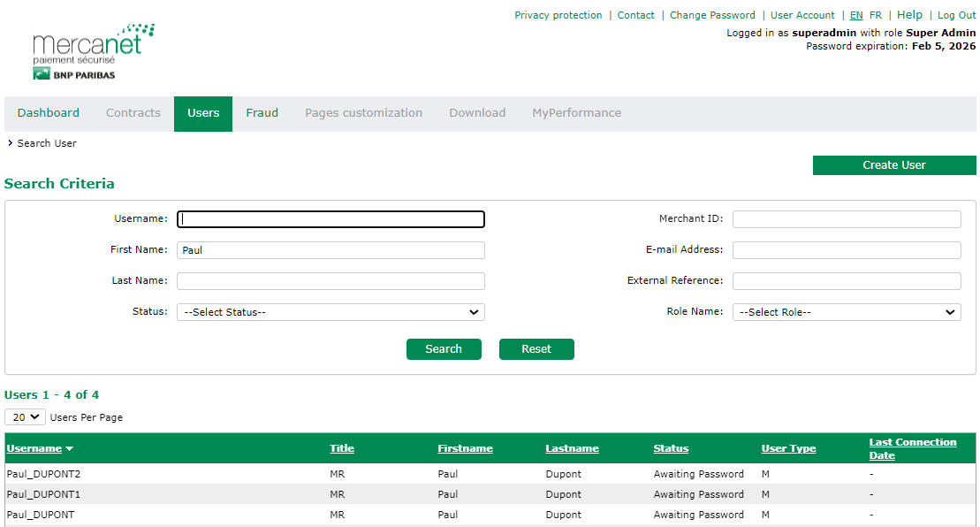Screen dimensions: 980x527
Task: Click into the Merchant ID field
Action: (846, 219)
